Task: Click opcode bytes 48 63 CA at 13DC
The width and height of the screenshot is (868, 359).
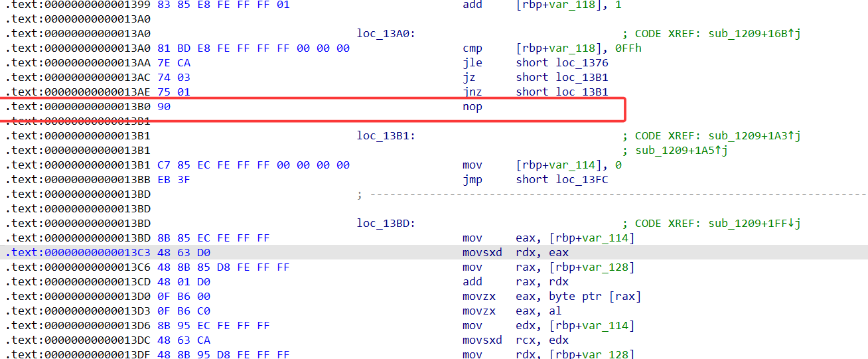Action: [x=184, y=340]
